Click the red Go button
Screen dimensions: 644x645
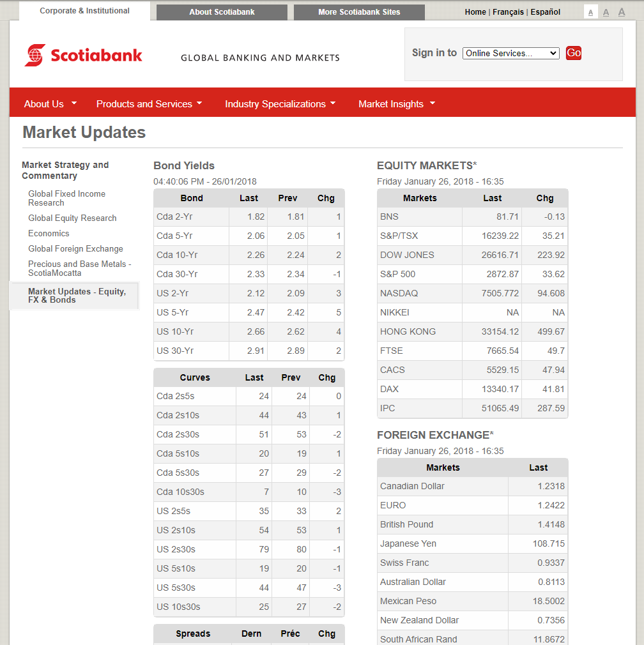coord(573,53)
